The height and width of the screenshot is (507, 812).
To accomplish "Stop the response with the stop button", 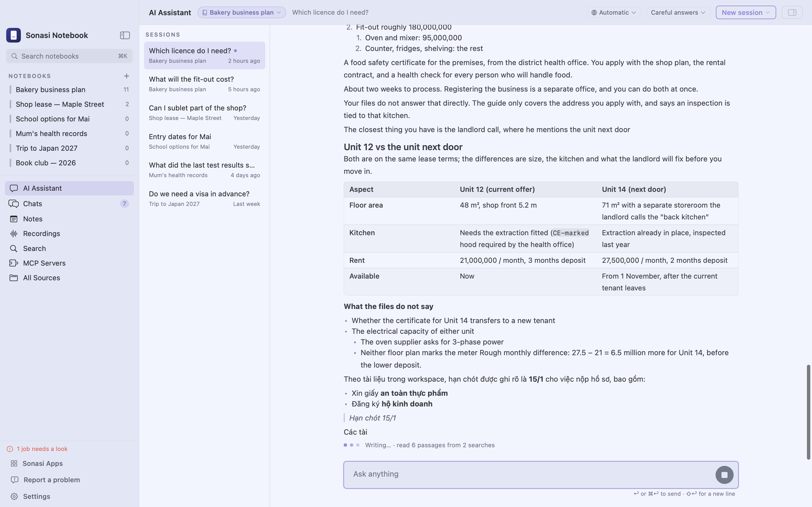I will click(724, 475).
